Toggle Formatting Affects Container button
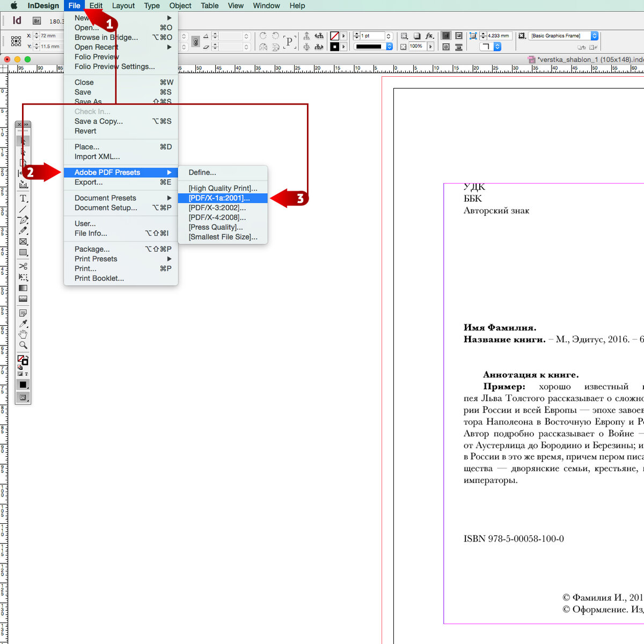Image resolution: width=644 pixels, height=644 pixels. pos(20,374)
